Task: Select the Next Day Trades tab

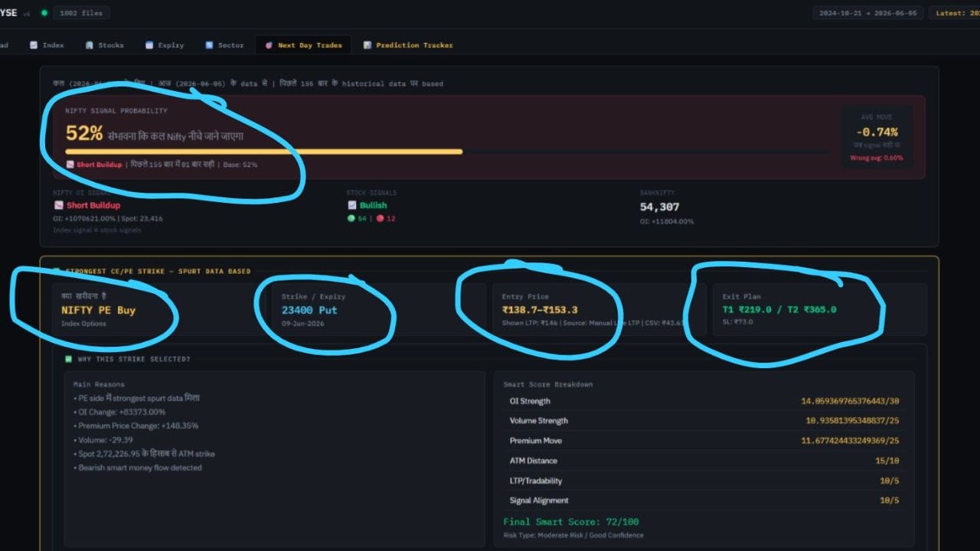Action: (x=304, y=45)
